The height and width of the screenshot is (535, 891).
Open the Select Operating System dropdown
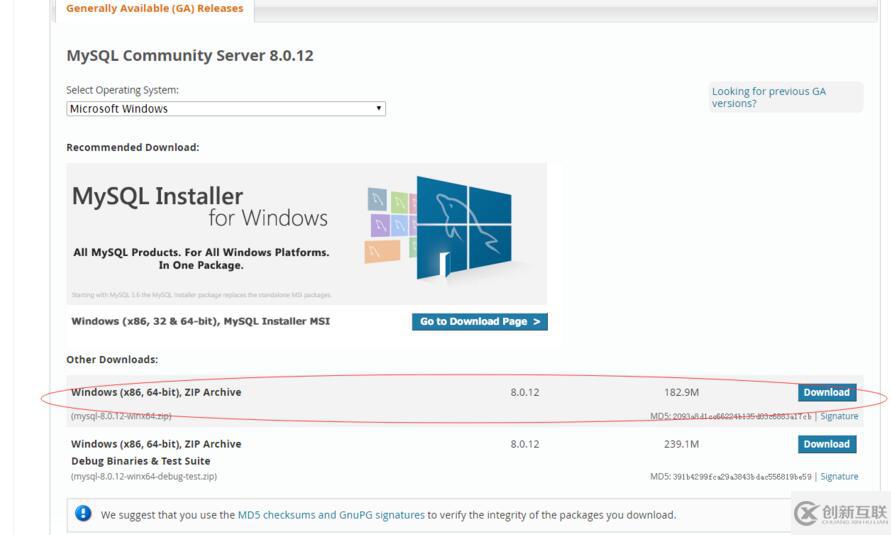(226, 108)
